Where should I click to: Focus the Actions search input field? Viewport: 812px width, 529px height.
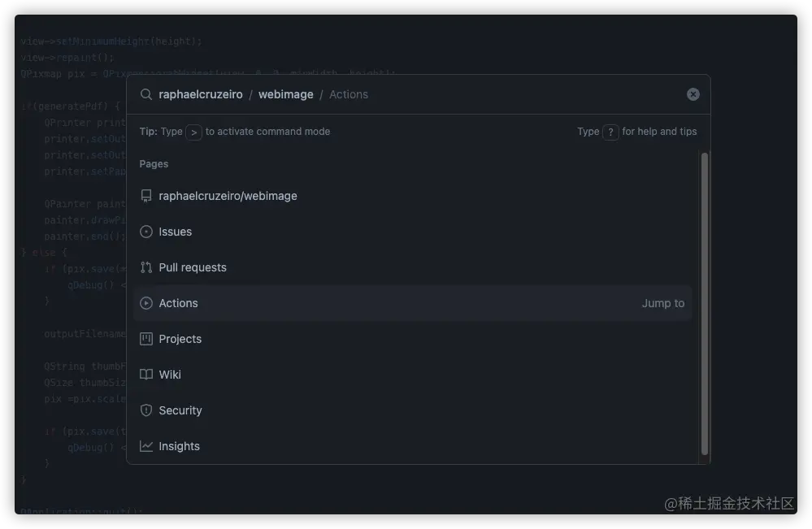point(505,94)
